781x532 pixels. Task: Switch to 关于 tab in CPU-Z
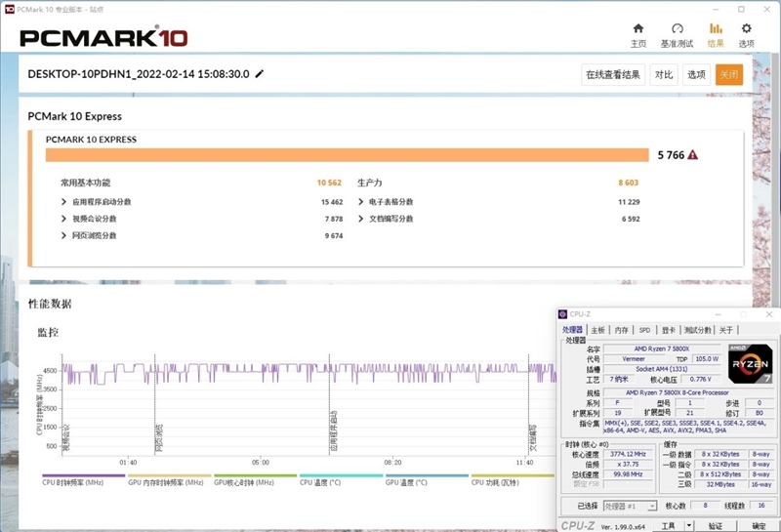[x=726, y=330]
